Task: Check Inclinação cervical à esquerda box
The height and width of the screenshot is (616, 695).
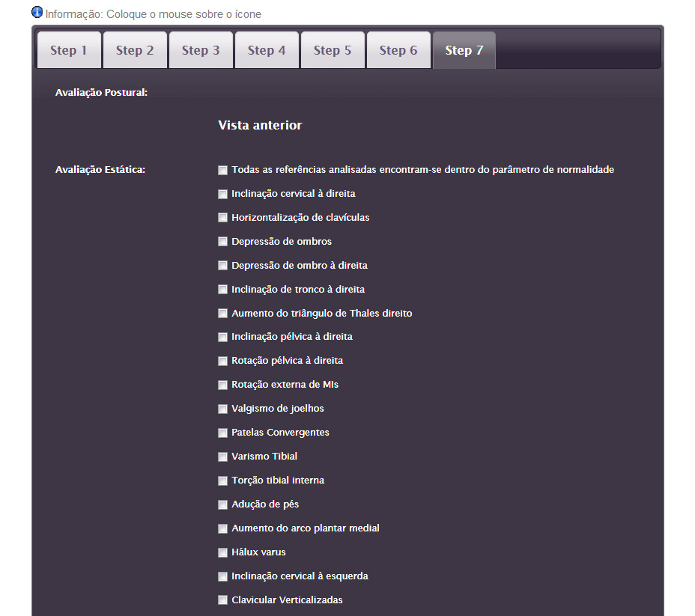Action: click(223, 576)
